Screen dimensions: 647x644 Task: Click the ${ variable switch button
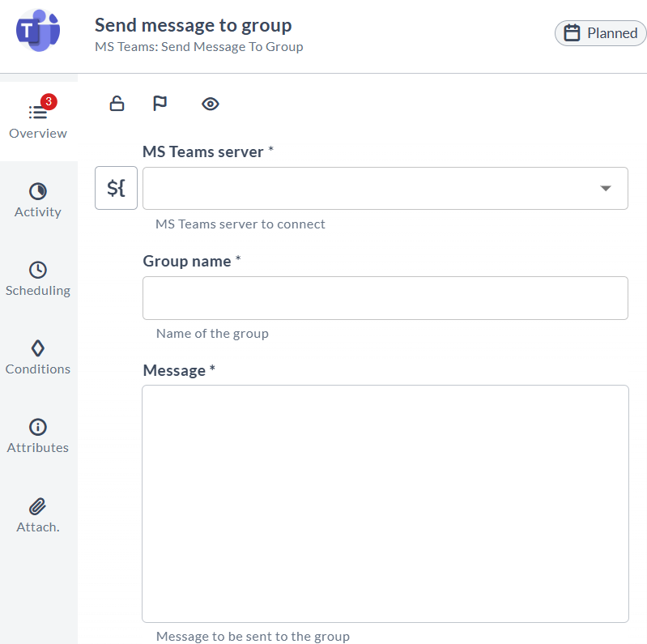(x=116, y=188)
